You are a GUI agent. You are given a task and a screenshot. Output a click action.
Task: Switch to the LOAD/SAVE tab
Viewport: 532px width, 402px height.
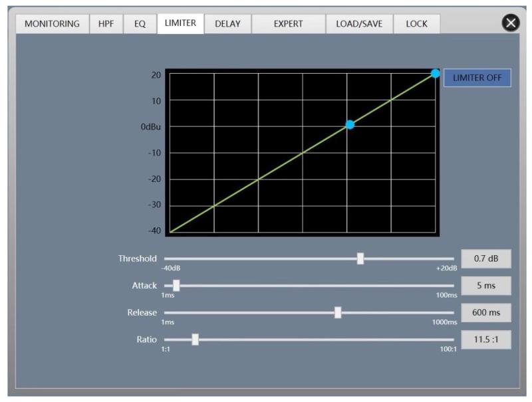[359, 24]
